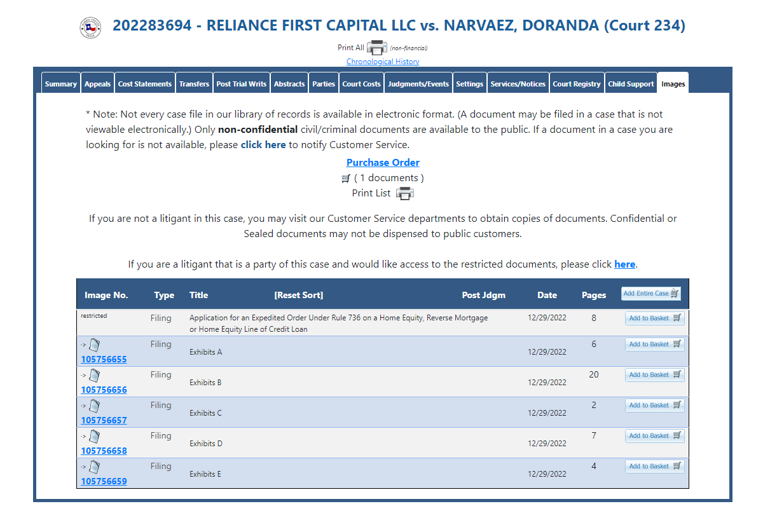
Task: Click the 'Exhibits A' title text
Action: (x=205, y=352)
